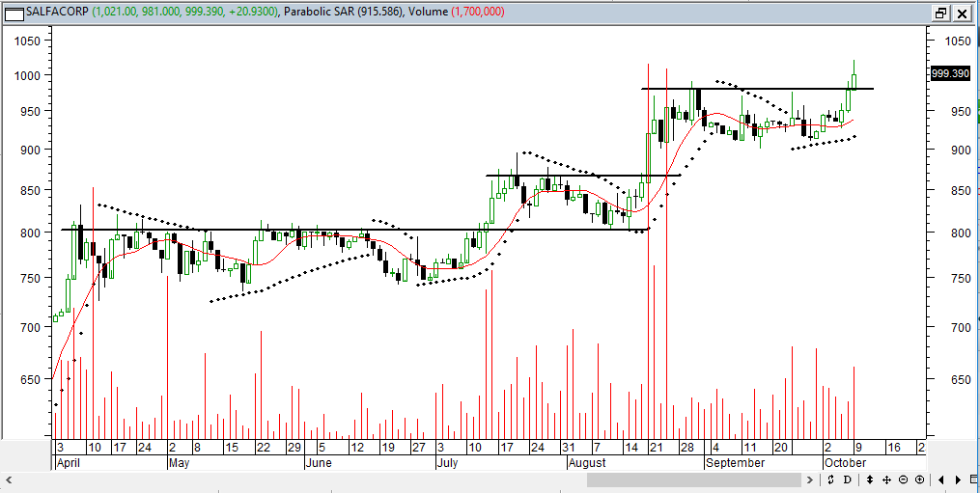Click the D daily periodicity button
The height and width of the screenshot is (493, 980).
[x=848, y=479]
